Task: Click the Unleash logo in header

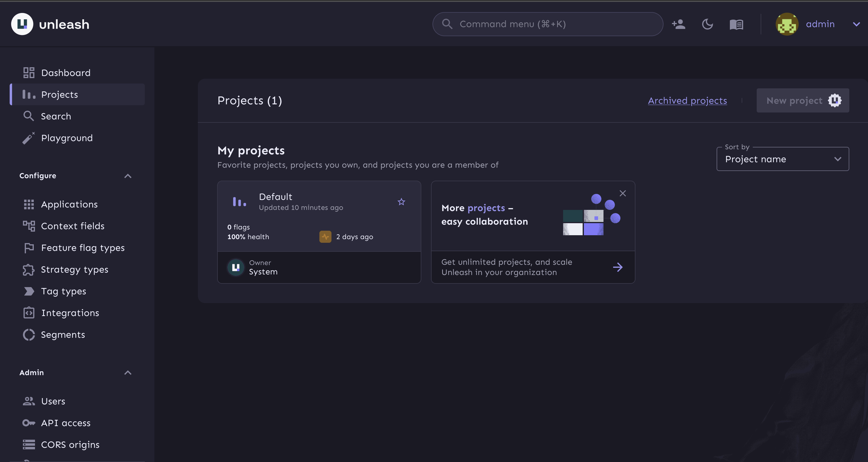Action: click(22, 24)
